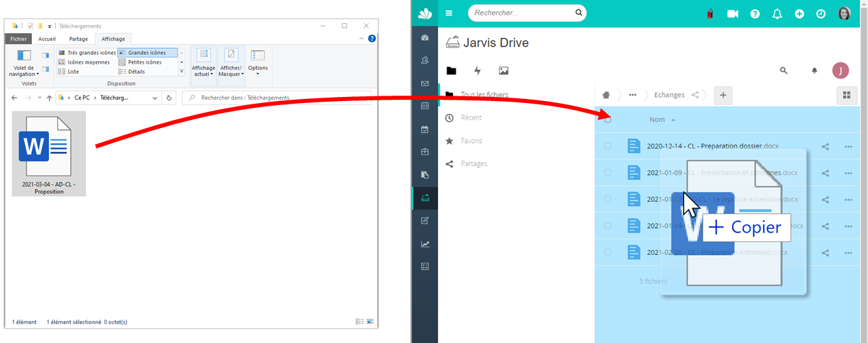The image size is (868, 343).
Task: Open the dashboard gauge icon in Jarvis sidebar
Action: coord(425,37)
